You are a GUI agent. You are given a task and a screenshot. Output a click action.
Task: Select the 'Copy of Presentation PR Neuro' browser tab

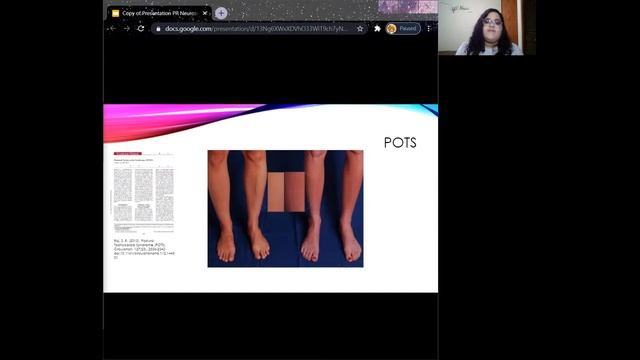coord(159,13)
